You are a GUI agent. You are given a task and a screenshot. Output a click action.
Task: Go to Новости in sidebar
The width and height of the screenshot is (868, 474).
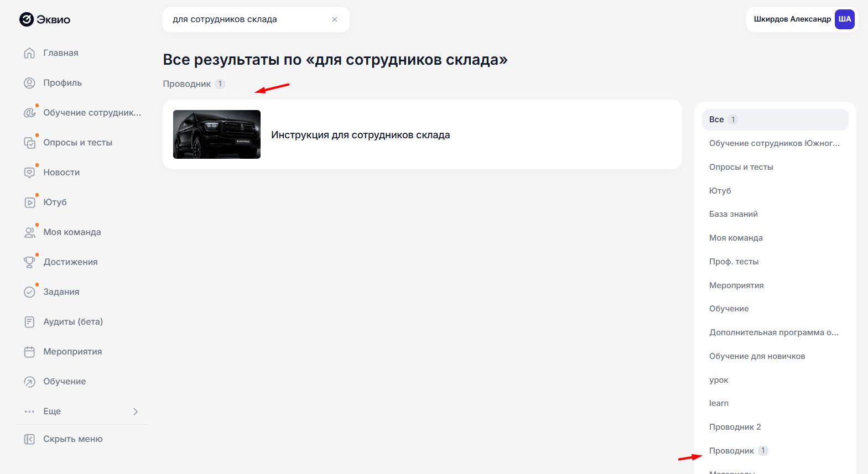tap(61, 173)
